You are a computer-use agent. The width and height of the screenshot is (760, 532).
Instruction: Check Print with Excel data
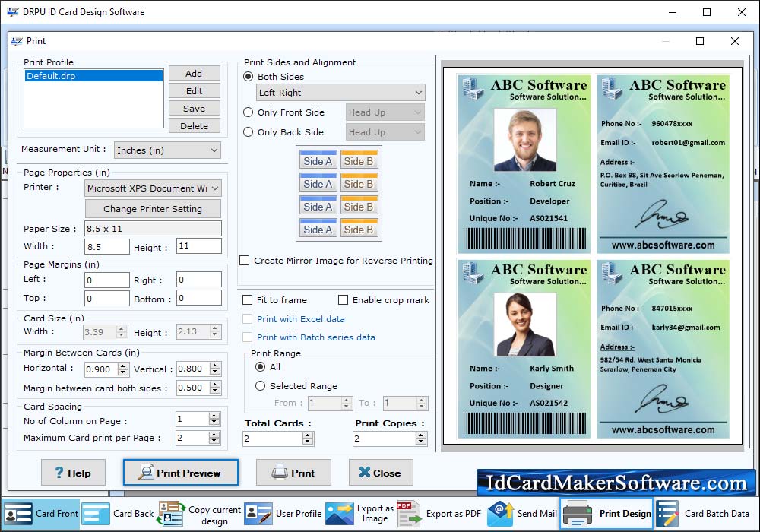click(x=248, y=319)
